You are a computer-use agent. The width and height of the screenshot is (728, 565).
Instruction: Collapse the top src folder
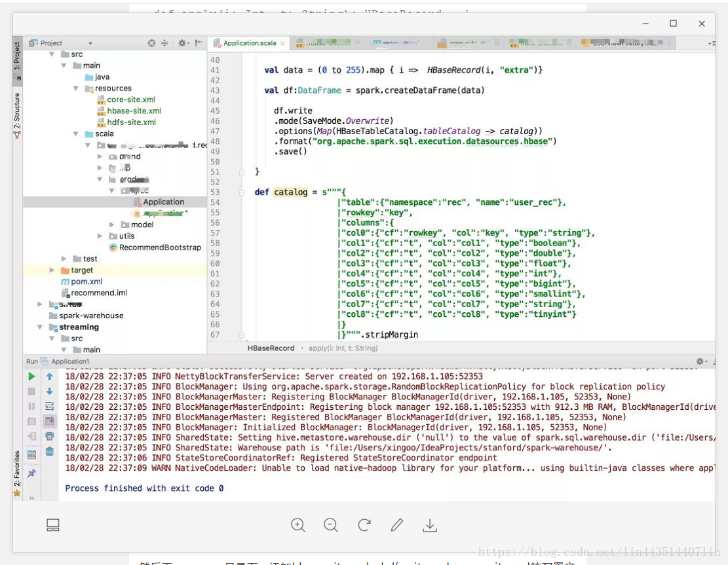pos(52,54)
